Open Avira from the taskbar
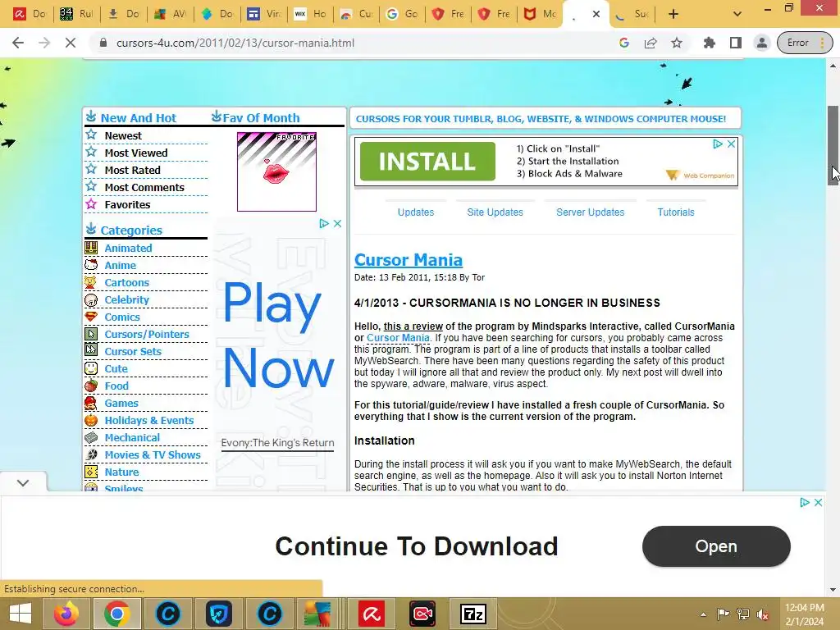The image size is (840, 630). click(372, 614)
